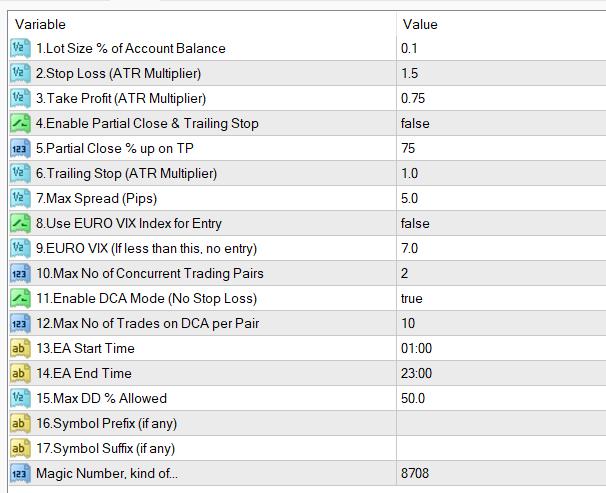Click the empty Symbol Prefix value field

pyautogui.click(x=501, y=423)
